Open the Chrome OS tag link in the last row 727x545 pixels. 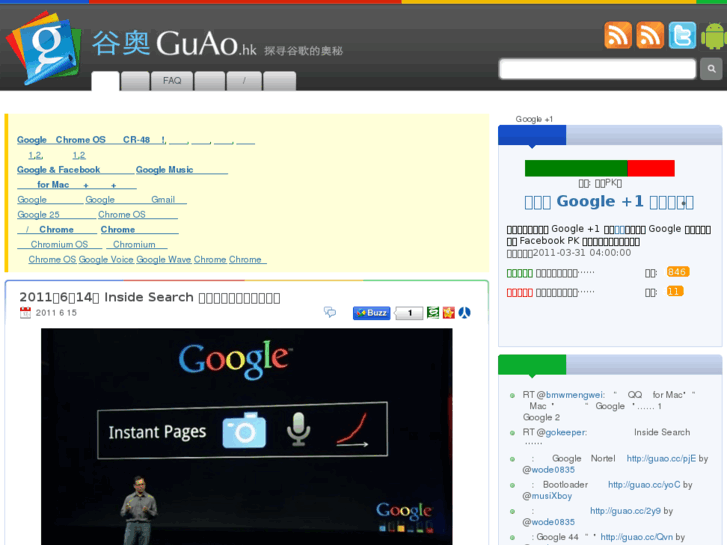tap(52, 259)
